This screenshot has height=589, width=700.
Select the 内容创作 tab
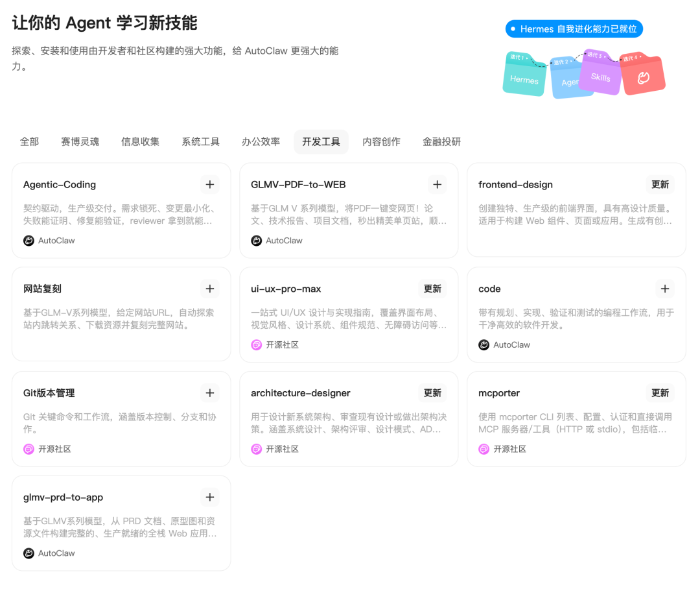381,141
